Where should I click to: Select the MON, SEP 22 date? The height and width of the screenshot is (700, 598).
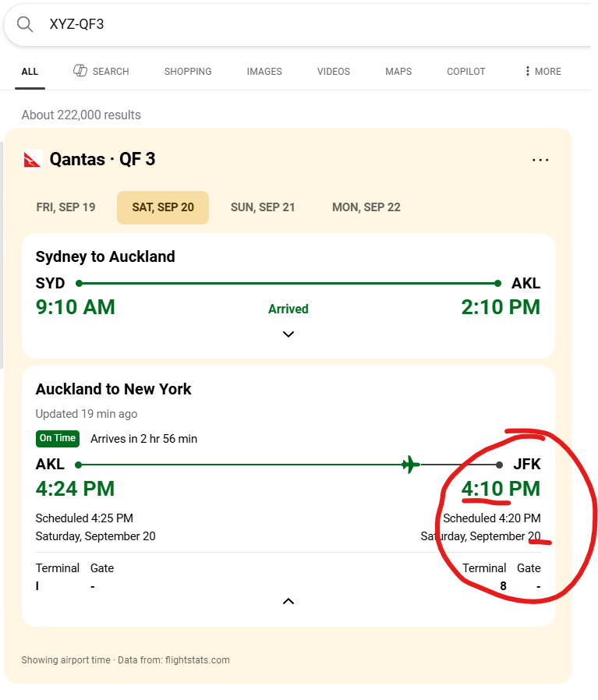[x=366, y=207]
